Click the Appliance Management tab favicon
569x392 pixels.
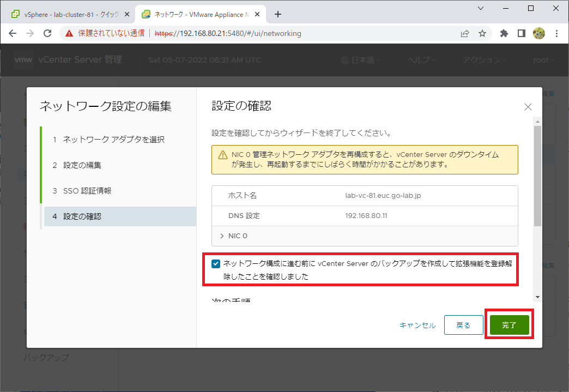146,15
